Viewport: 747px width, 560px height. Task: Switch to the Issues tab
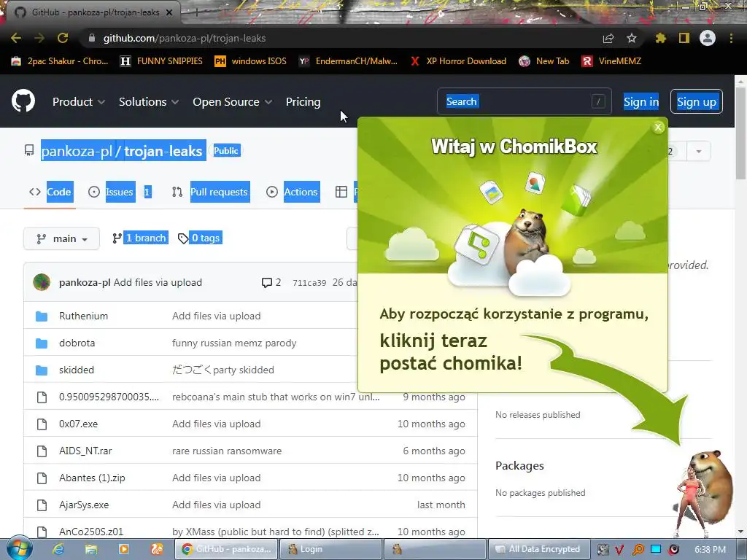120,192
